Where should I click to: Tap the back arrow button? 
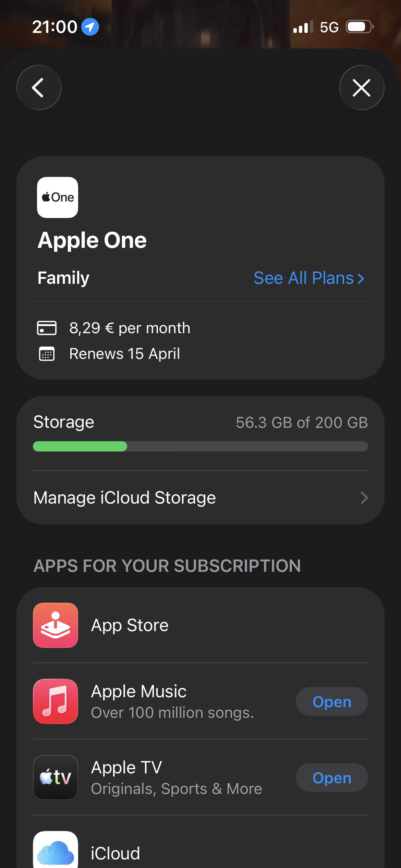tap(39, 87)
